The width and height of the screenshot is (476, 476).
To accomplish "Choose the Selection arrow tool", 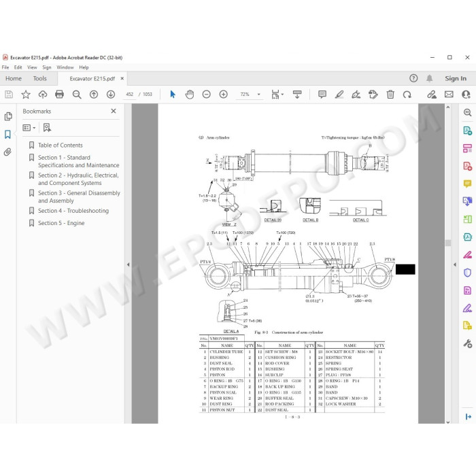I will coord(173,95).
